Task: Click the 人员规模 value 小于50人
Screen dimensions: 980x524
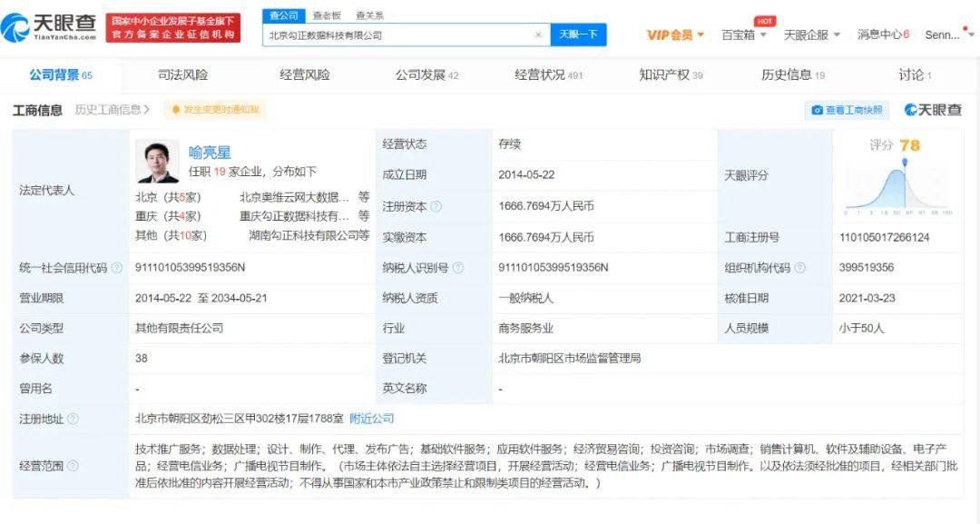Action: coord(861,328)
